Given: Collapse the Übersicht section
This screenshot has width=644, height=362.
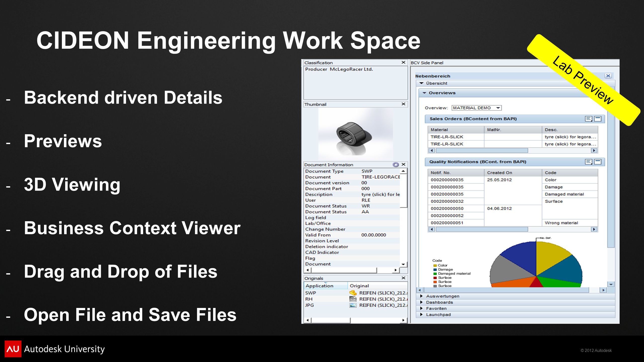Looking at the screenshot, I should pyautogui.click(x=421, y=83).
